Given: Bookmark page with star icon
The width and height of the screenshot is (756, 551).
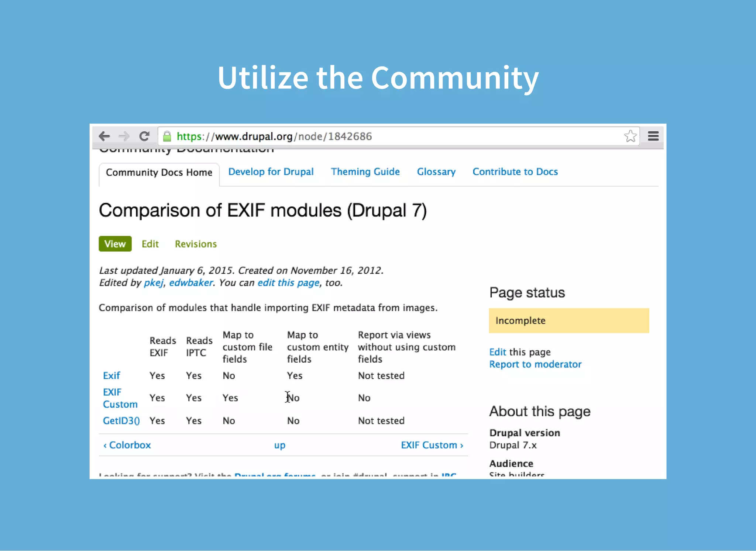Looking at the screenshot, I should point(630,136).
